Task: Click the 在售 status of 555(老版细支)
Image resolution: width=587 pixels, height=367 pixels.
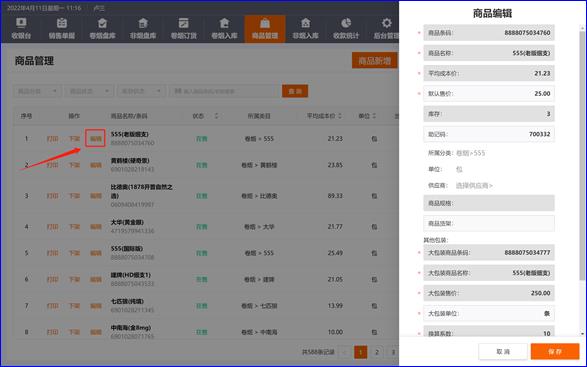Action: pyautogui.click(x=202, y=139)
